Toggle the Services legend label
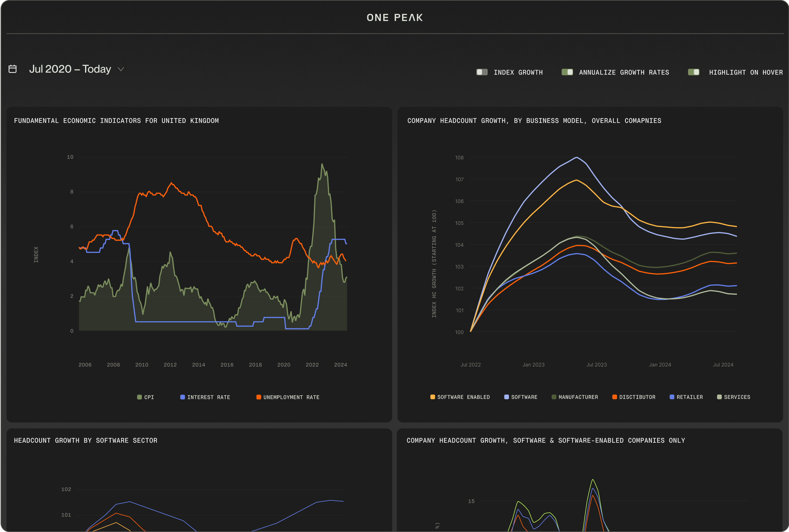This screenshot has width=789, height=532. click(737, 397)
